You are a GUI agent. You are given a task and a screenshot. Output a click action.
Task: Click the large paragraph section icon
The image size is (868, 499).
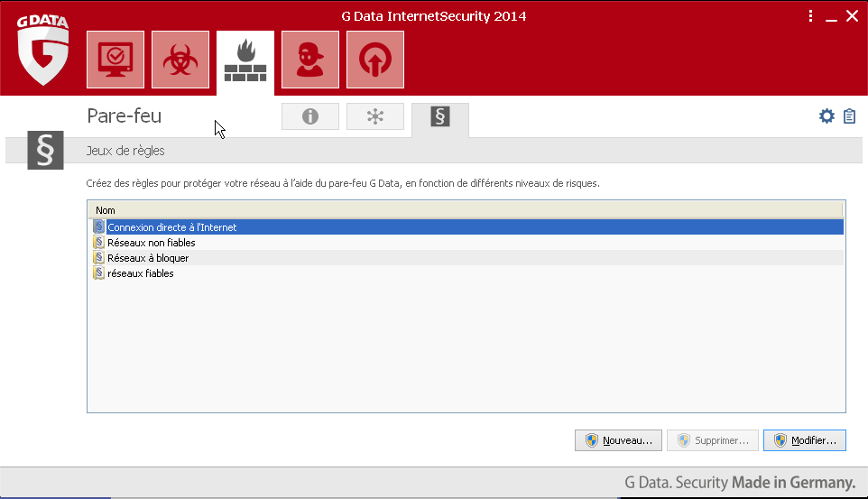[x=45, y=150]
